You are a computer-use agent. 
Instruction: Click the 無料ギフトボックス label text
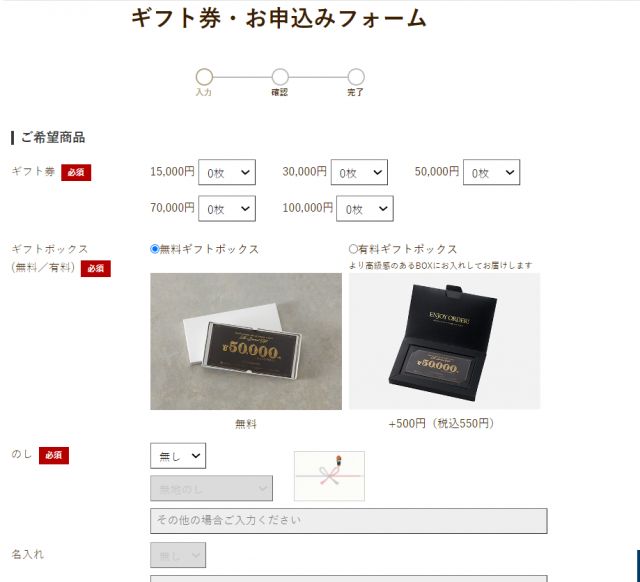pos(209,249)
